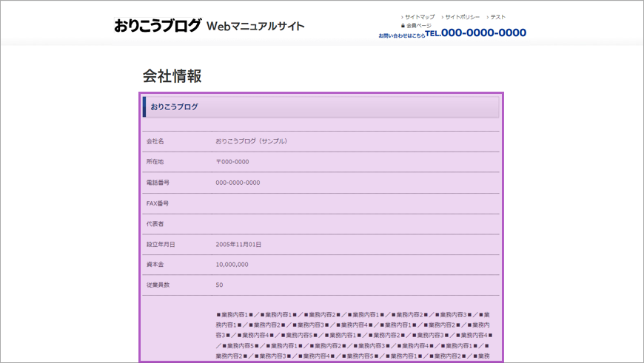Viewport: 644px width, 363px height.
Task: Click the 業務内容 paragraph text
Action: click(x=352, y=335)
